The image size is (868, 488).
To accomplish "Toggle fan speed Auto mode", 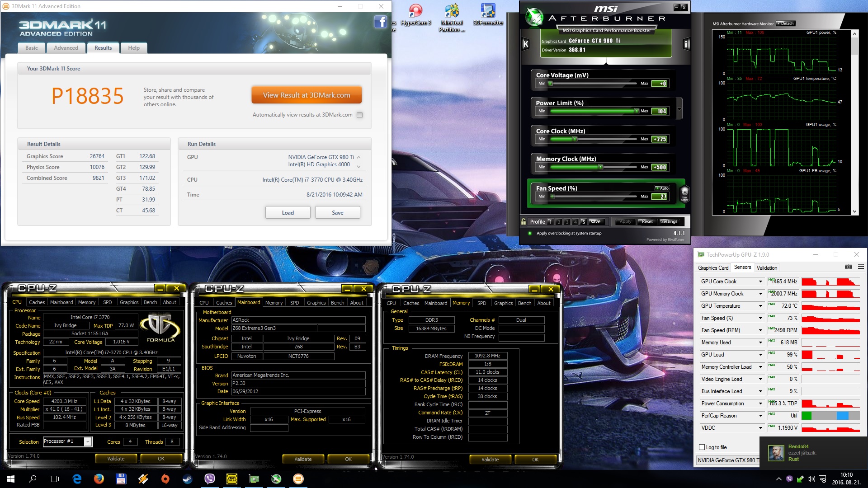I will [662, 188].
